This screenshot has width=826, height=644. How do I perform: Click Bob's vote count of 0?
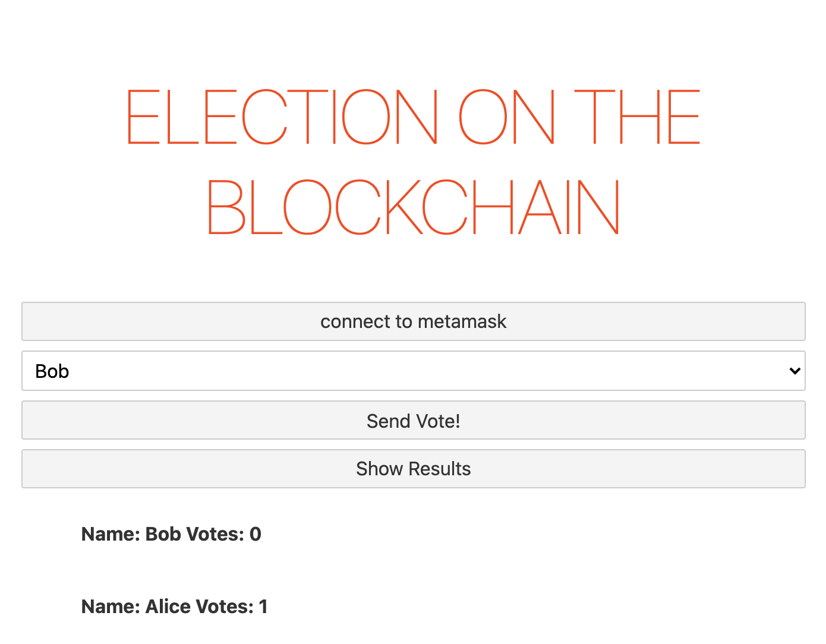point(256,534)
